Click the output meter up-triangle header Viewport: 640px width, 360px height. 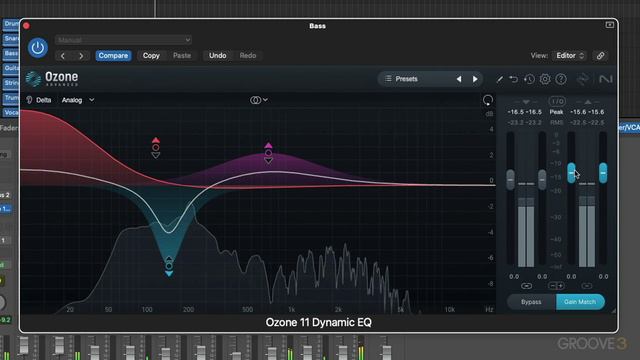tap(587, 102)
